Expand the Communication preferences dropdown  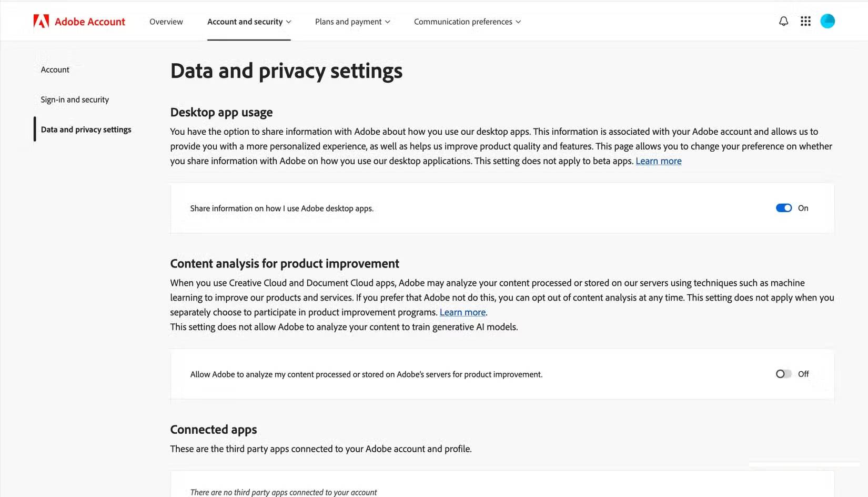coord(518,22)
